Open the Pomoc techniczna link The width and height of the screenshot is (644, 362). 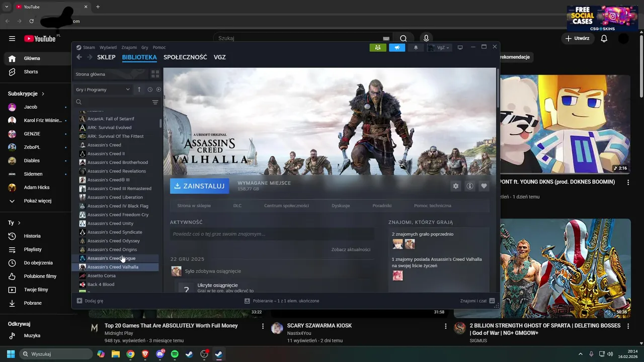tap(433, 206)
